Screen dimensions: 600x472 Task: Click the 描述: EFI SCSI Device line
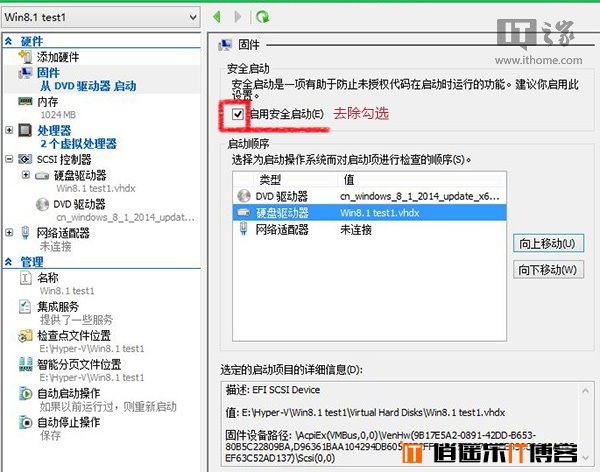click(273, 390)
